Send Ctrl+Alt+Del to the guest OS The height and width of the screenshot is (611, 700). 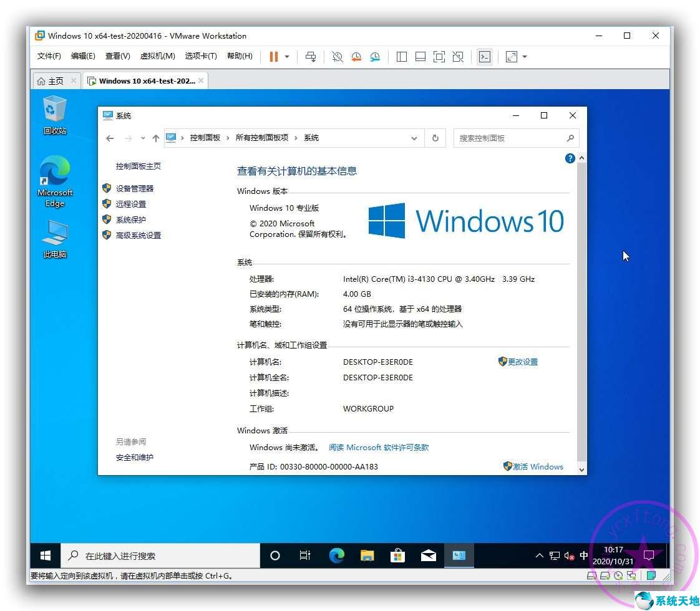tap(311, 57)
